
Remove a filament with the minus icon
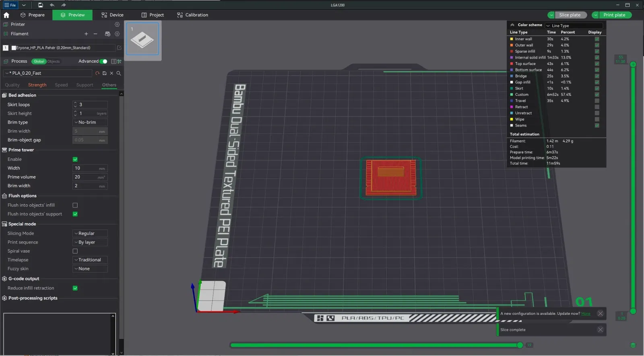click(x=95, y=34)
